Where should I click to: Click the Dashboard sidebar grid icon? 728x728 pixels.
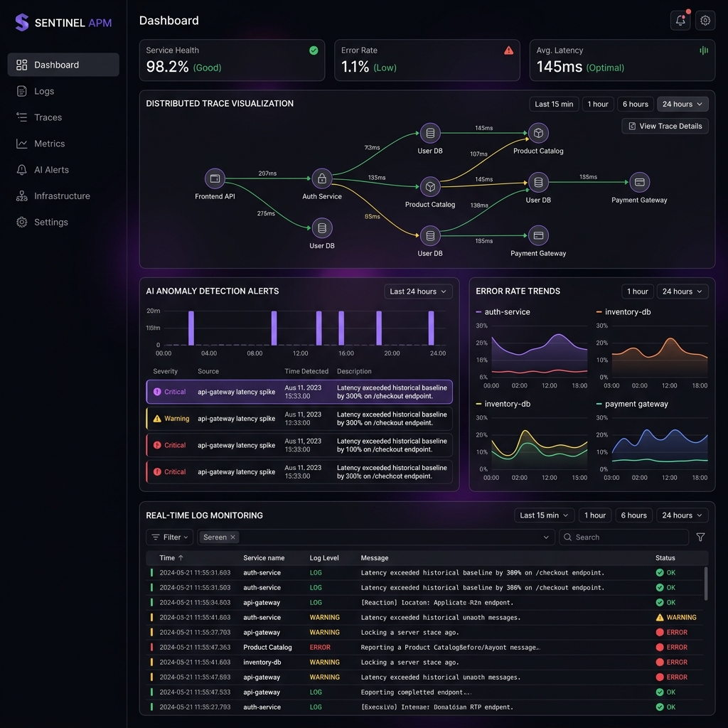coord(22,65)
